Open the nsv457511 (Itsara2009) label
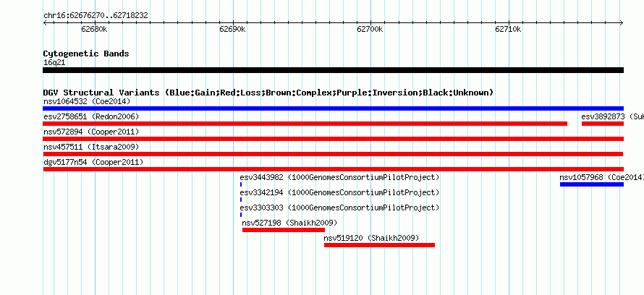This screenshot has width=644, height=295. [91, 147]
